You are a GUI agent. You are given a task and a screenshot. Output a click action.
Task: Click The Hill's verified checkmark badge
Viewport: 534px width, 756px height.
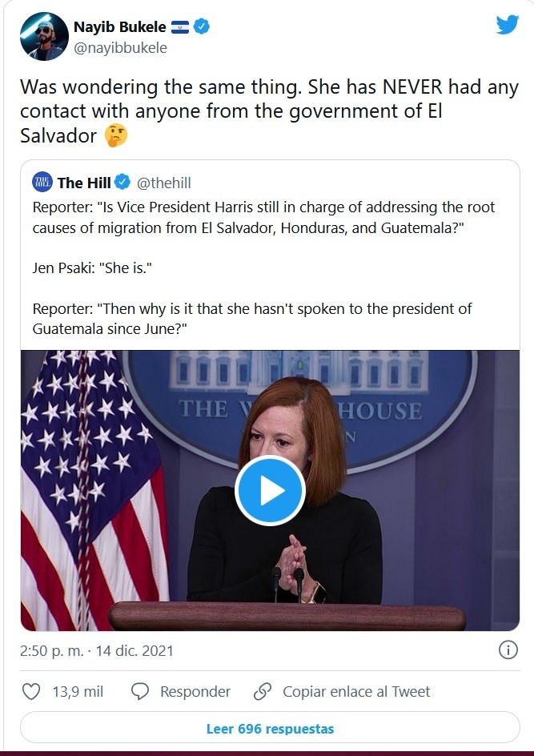click(122, 183)
